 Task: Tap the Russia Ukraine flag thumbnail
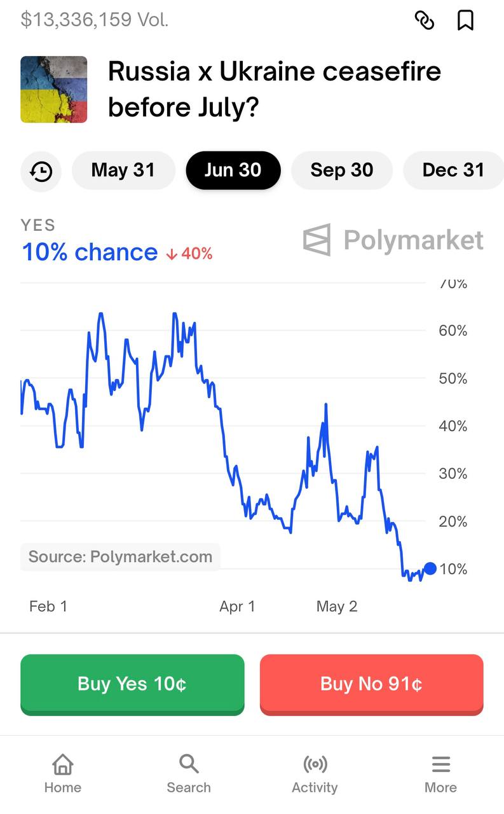tap(54, 89)
